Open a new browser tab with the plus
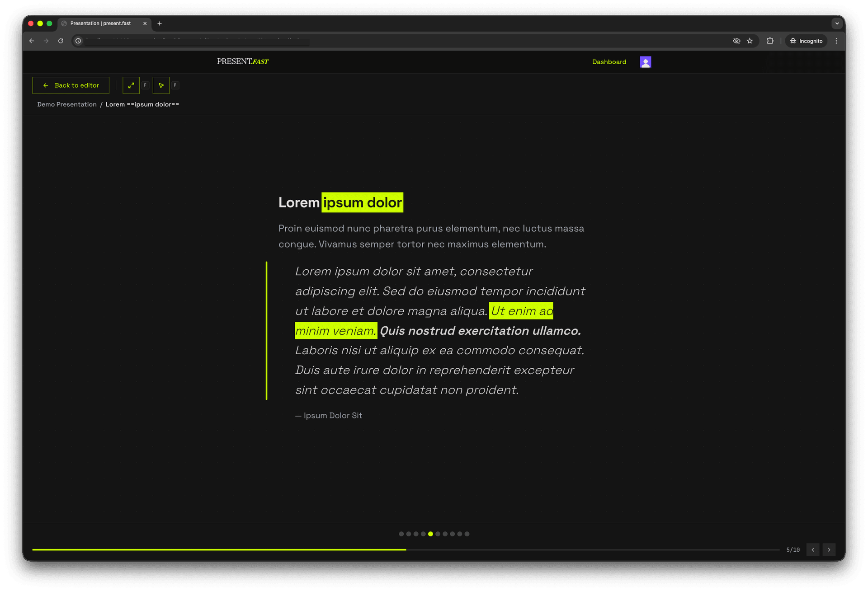 pos(159,23)
